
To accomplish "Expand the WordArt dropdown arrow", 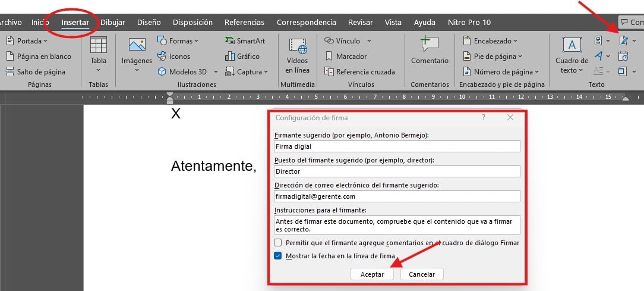I will pos(608,56).
